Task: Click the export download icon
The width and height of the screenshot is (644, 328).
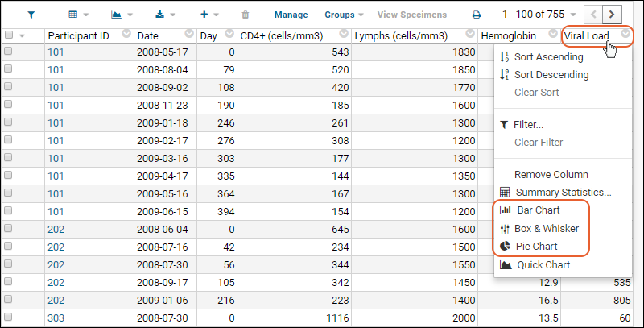Action: coord(159,15)
